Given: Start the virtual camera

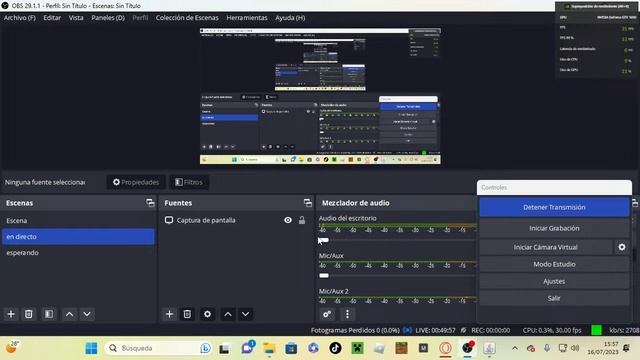Looking at the screenshot, I should pyautogui.click(x=546, y=247).
